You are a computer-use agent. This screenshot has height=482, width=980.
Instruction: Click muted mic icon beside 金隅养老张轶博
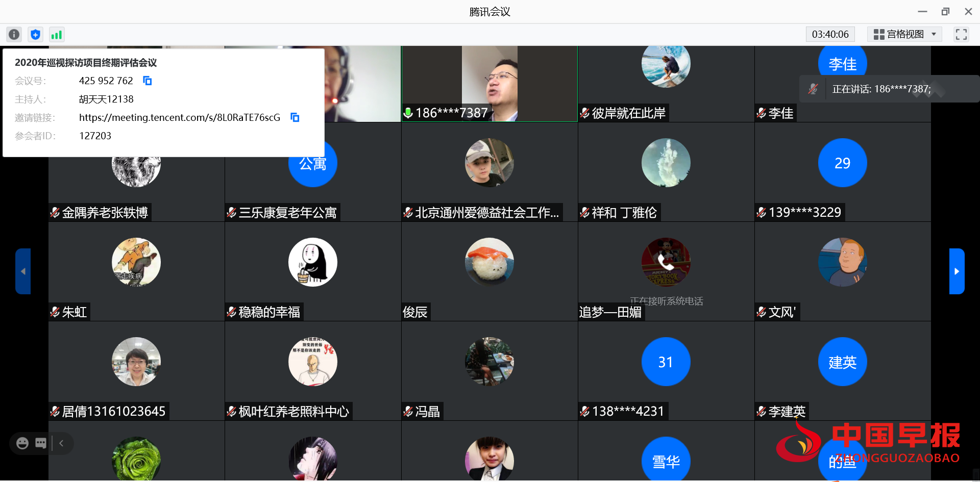(x=55, y=213)
